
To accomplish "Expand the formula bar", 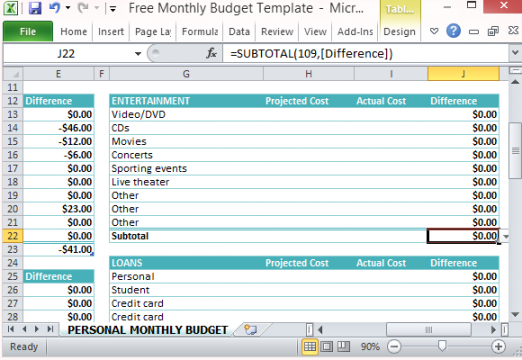I will click(x=515, y=53).
